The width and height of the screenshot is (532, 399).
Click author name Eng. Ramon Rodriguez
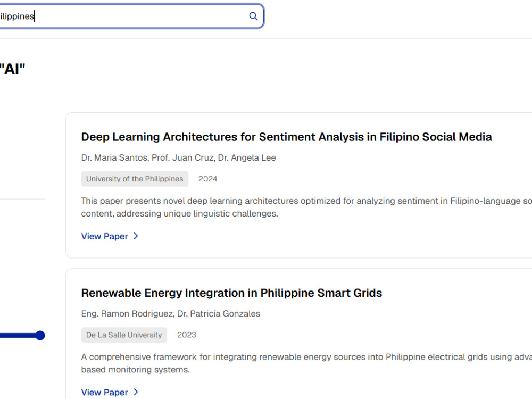127,314
